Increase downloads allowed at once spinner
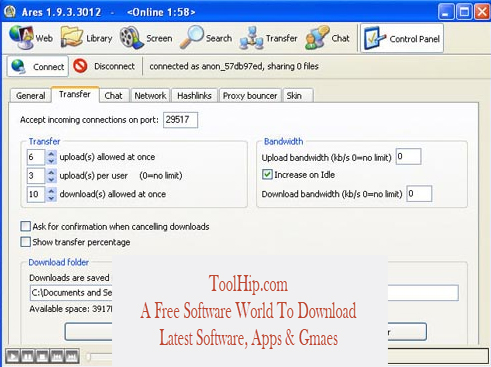This screenshot has height=367, width=491. (x=51, y=191)
